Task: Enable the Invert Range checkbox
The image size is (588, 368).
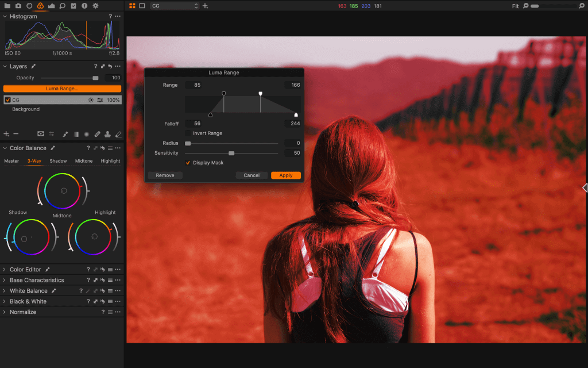Action: tap(188, 133)
